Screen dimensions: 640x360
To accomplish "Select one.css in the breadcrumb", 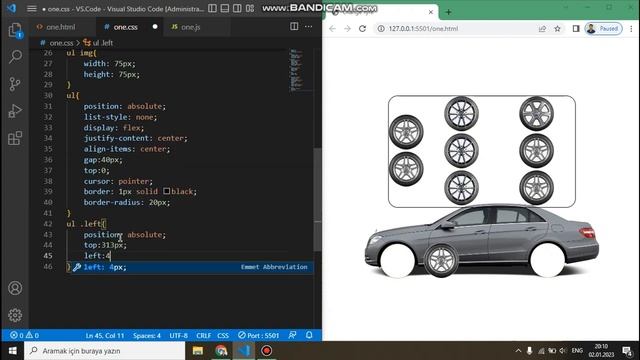I will (61, 42).
